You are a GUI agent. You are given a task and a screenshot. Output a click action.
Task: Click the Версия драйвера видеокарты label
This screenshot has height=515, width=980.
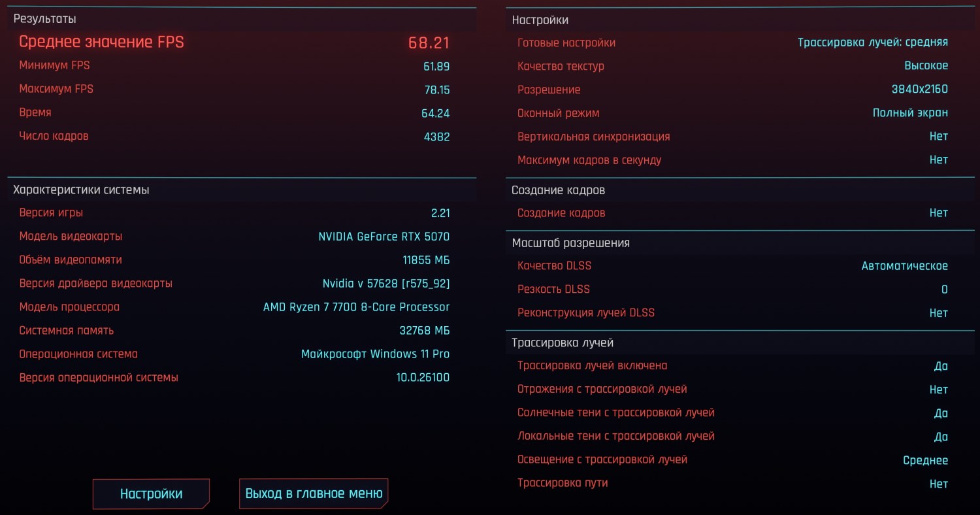click(95, 284)
